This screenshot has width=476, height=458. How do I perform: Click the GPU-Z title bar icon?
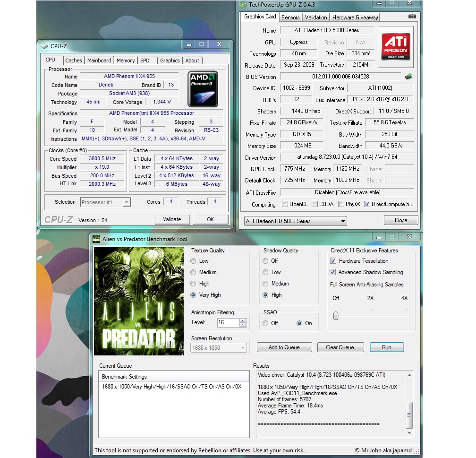pyautogui.click(x=243, y=5)
